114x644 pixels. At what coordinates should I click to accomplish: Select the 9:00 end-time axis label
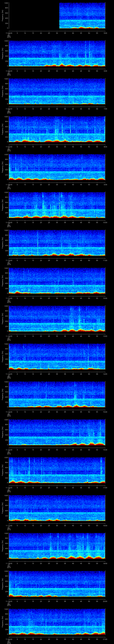click(x=105, y=184)
